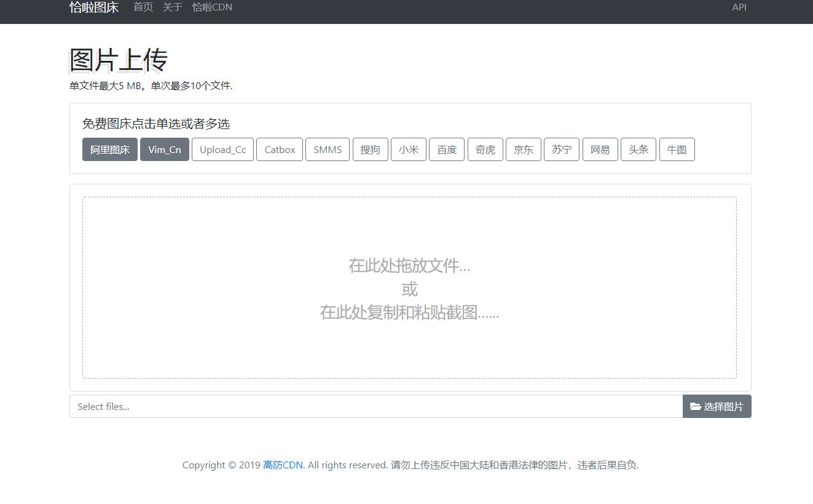Select the 搜狗 image host

370,149
